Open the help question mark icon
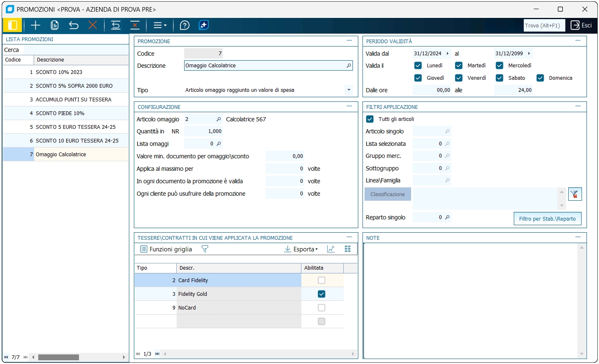Screen dimensions: 599x364 (185, 25)
